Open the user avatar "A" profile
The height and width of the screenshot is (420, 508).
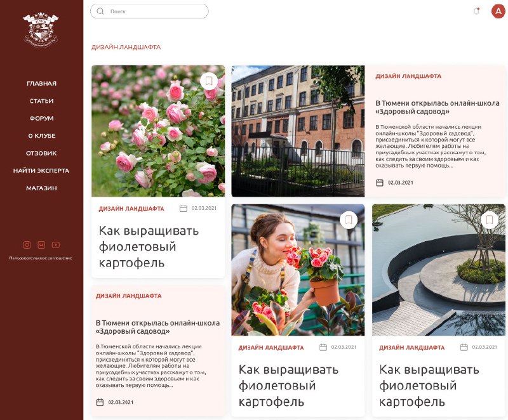[x=498, y=11]
